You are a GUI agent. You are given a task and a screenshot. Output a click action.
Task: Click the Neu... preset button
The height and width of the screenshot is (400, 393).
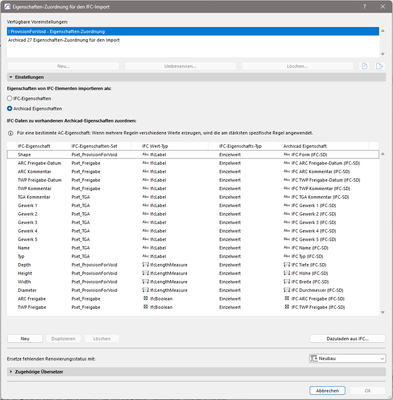point(63,66)
